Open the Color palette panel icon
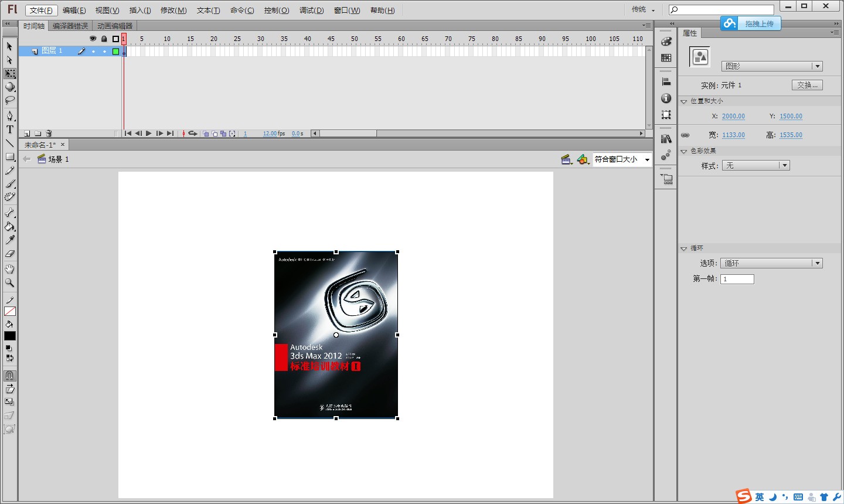The width and height of the screenshot is (844, 504). (666, 42)
